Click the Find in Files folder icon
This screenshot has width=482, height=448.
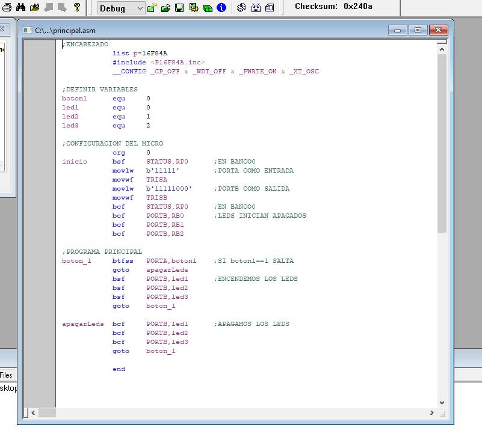pos(34,7)
